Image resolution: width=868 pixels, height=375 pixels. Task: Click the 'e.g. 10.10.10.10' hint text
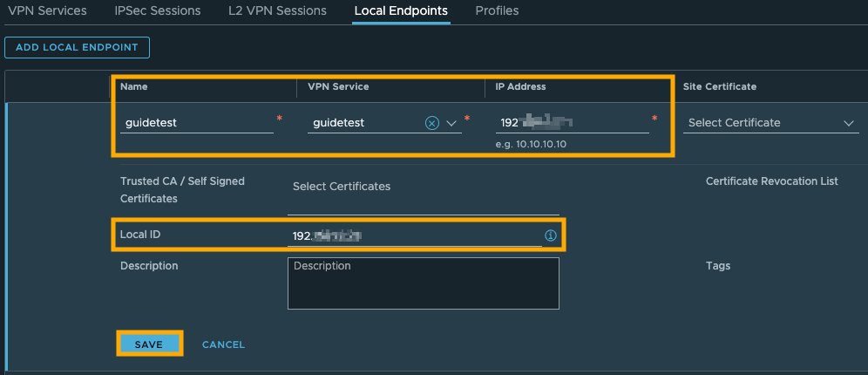pos(531,144)
